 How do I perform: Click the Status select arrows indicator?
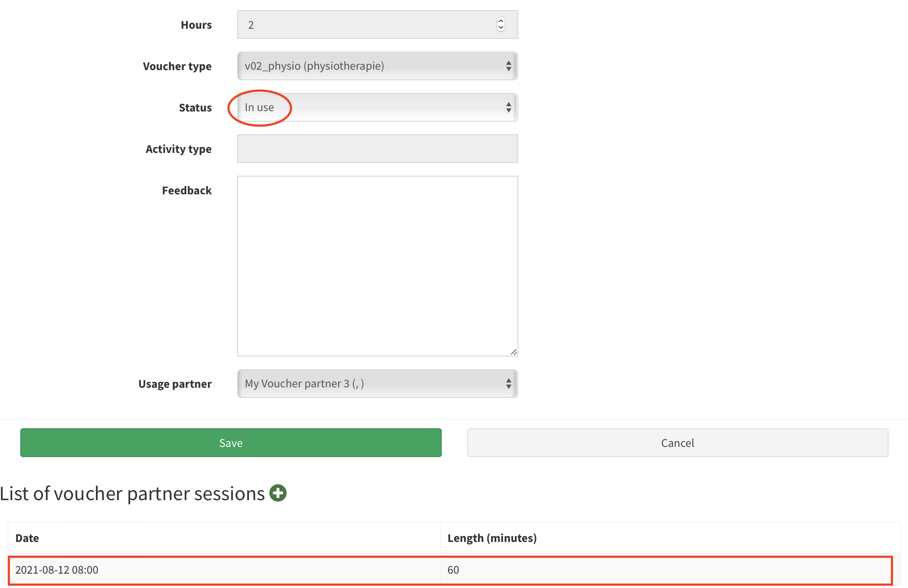click(x=509, y=107)
